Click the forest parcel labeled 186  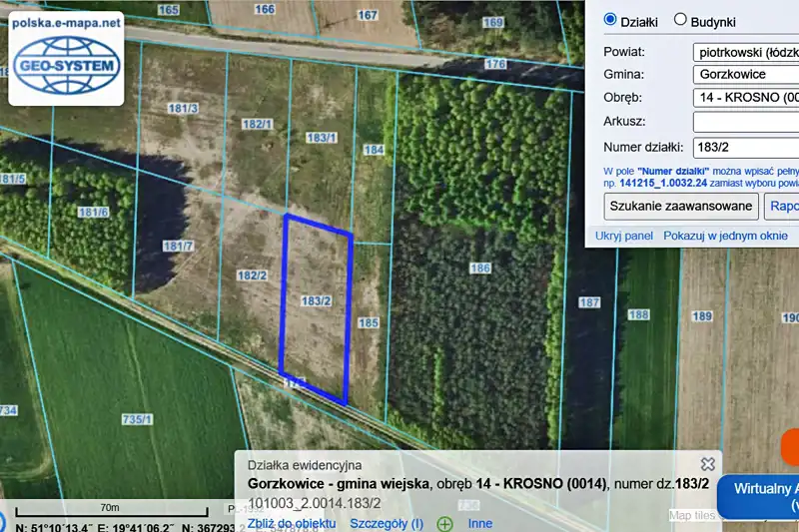click(480, 299)
